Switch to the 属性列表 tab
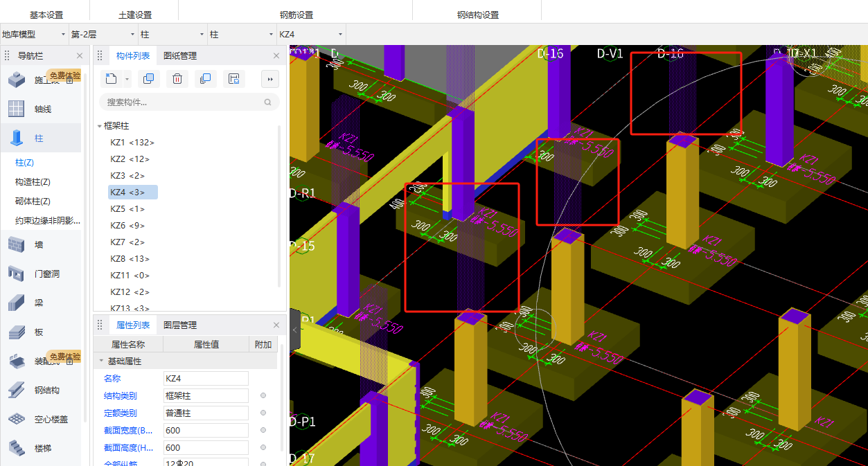 click(x=133, y=325)
